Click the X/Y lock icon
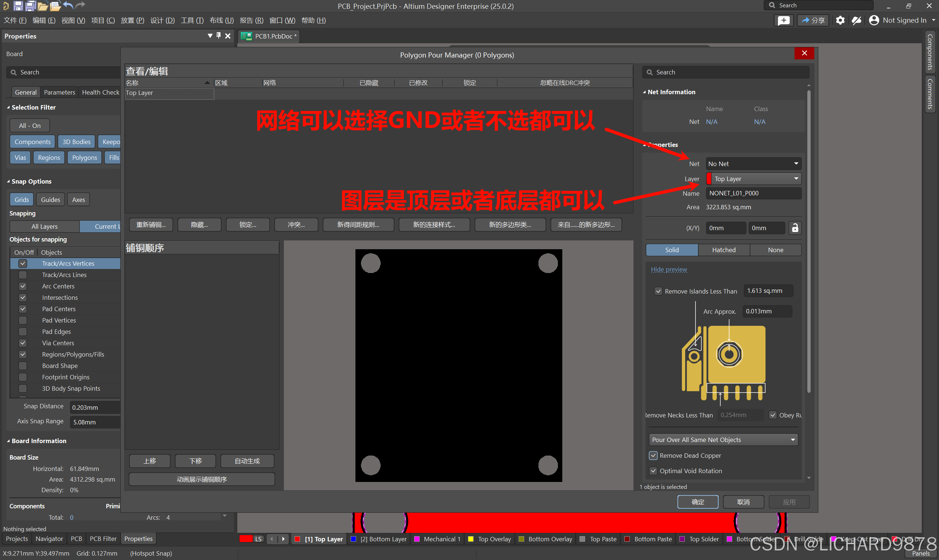939x560 pixels. pyautogui.click(x=795, y=228)
